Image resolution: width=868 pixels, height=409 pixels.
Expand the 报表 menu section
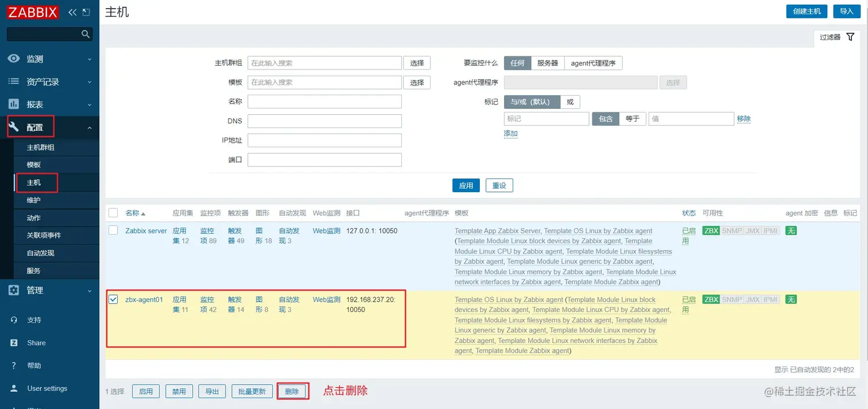(x=90, y=105)
